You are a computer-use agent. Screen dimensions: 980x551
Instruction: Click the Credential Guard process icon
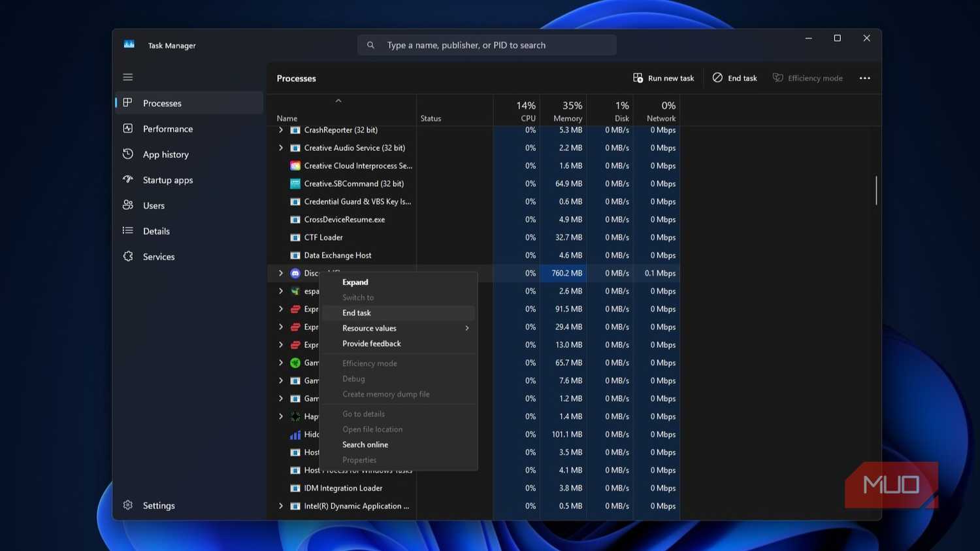[x=295, y=201]
